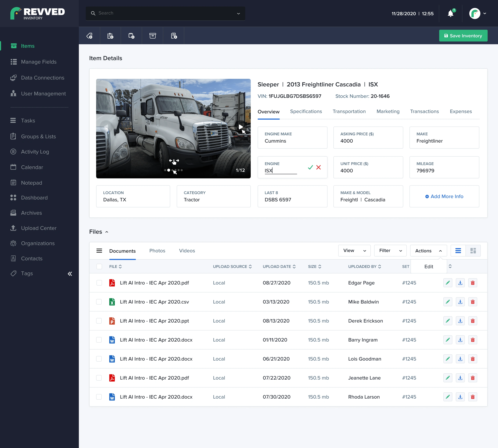The height and width of the screenshot is (448, 498).
Task: Tick checkbox for Rhoda Larson file
Action: tap(99, 397)
